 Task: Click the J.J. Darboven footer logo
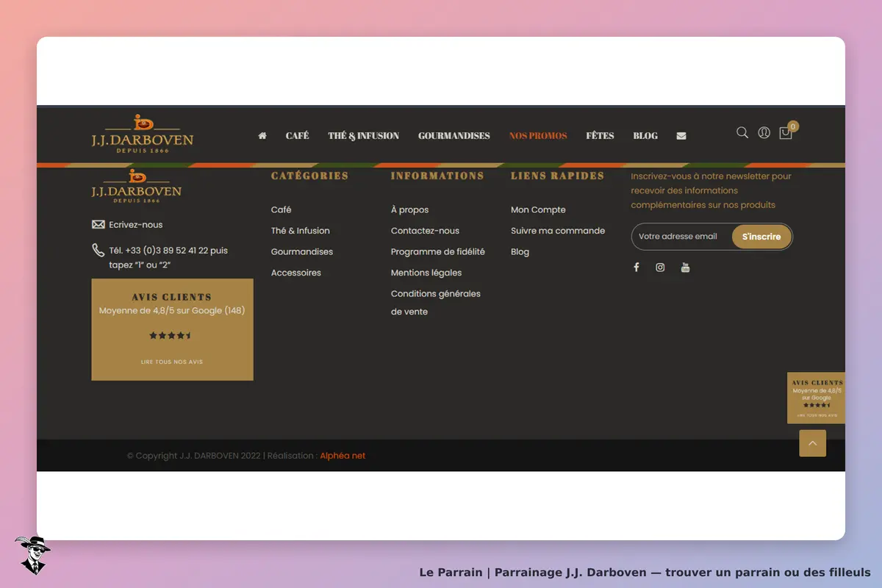click(136, 186)
